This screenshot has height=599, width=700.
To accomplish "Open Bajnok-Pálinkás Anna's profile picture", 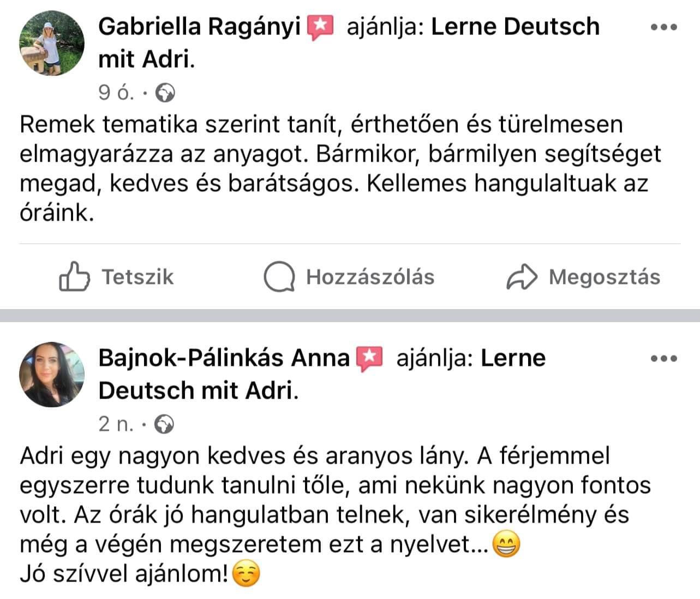I will pos(52,375).
